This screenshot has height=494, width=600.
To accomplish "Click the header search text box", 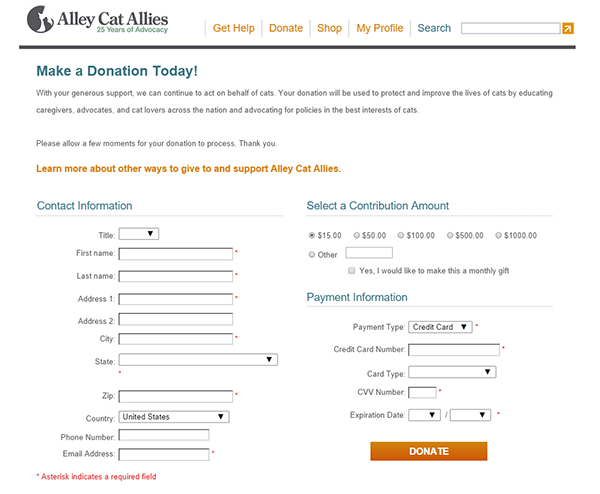I will click(x=511, y=28).
